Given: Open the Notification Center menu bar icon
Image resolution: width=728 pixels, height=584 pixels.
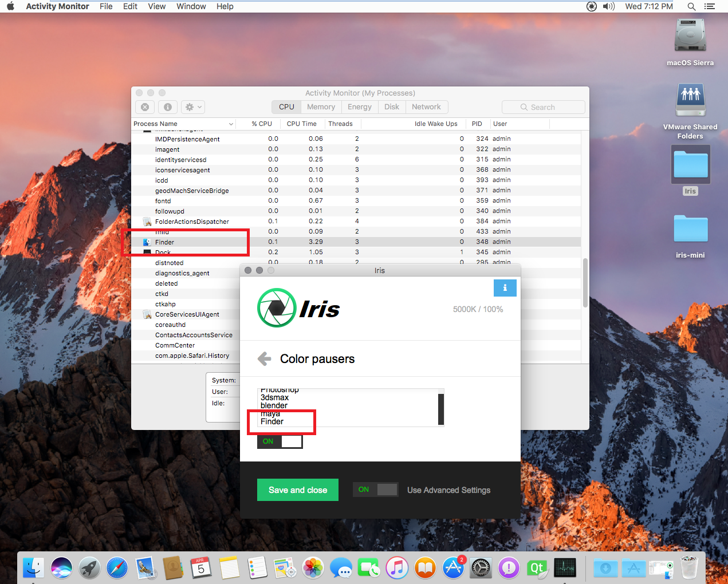Looking at the screenshot, I should tap(710, 6).
